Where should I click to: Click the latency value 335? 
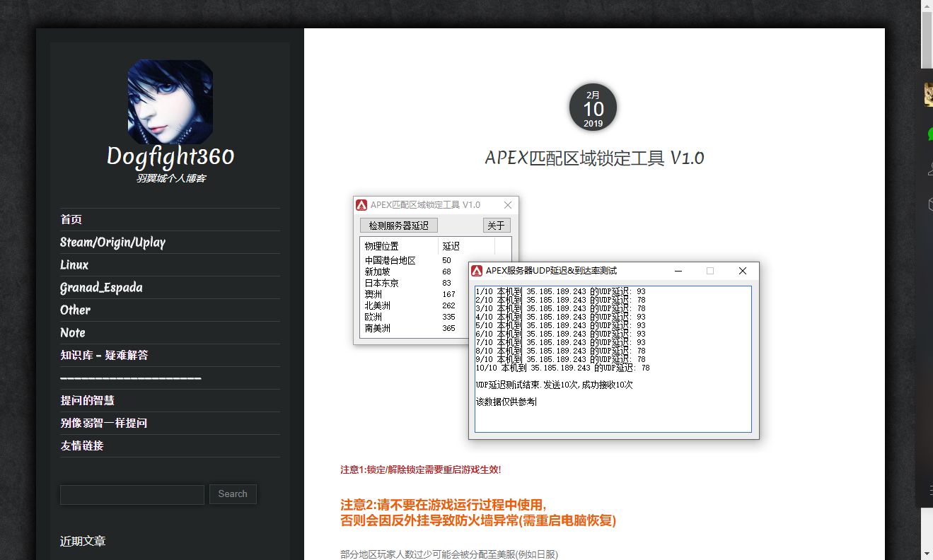(448, 317)
